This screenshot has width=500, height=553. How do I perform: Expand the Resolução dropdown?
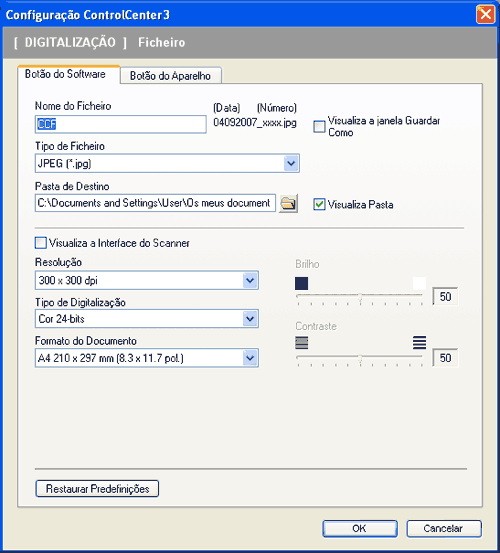click(250, 280)
